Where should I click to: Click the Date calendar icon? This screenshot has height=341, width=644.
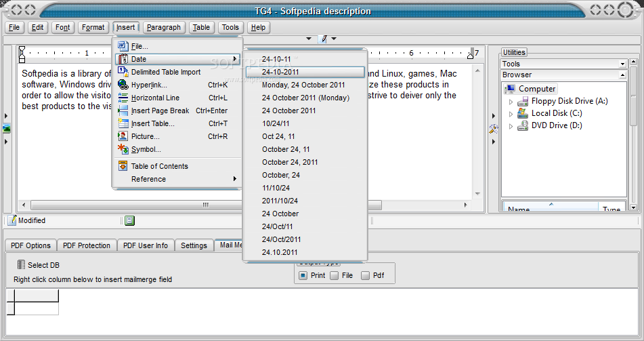tap(123, 59)
